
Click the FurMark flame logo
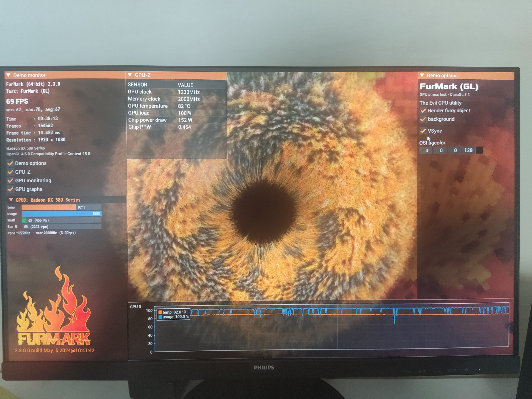[x=54, y=305]
